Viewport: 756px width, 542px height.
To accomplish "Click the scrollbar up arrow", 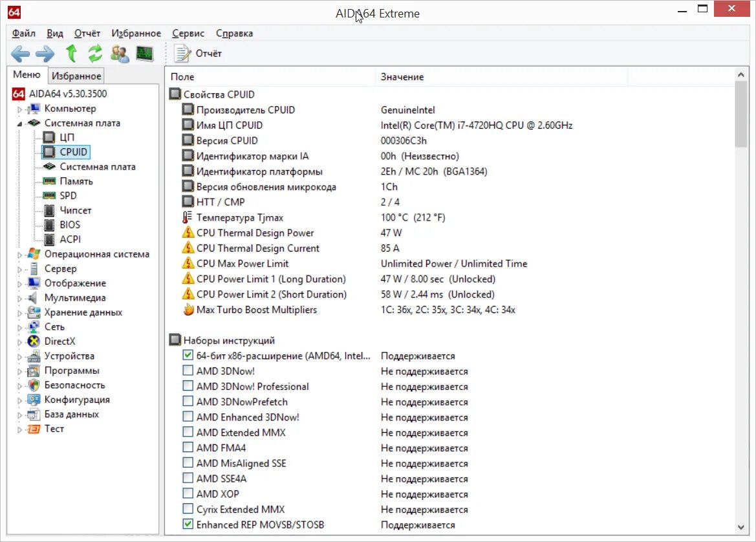I will click(741, 75).
